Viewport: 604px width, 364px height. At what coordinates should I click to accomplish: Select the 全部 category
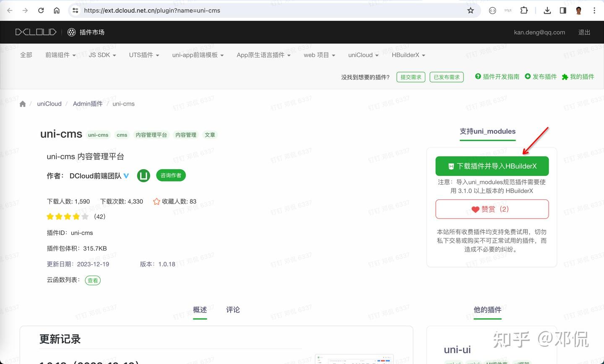point(26,55)
